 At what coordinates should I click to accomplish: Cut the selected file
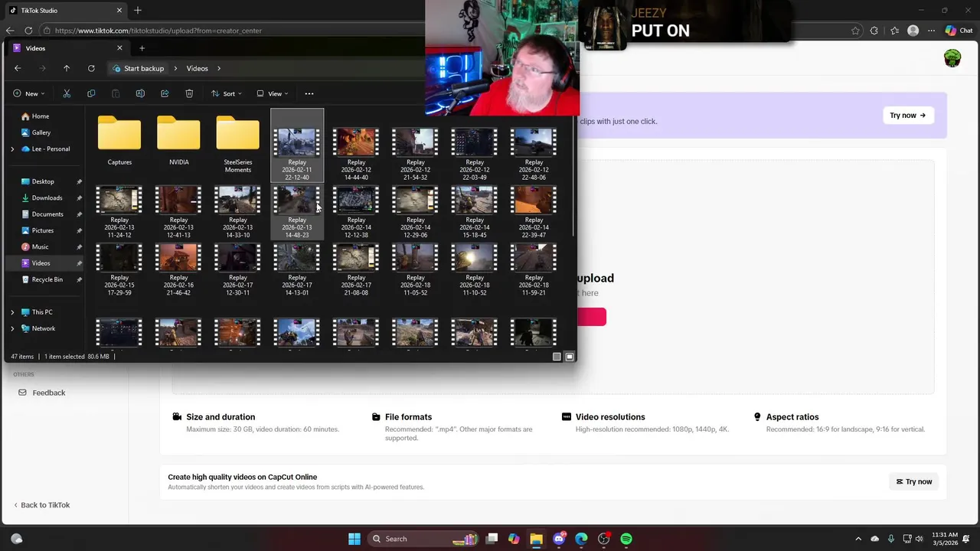coord(67,93)
